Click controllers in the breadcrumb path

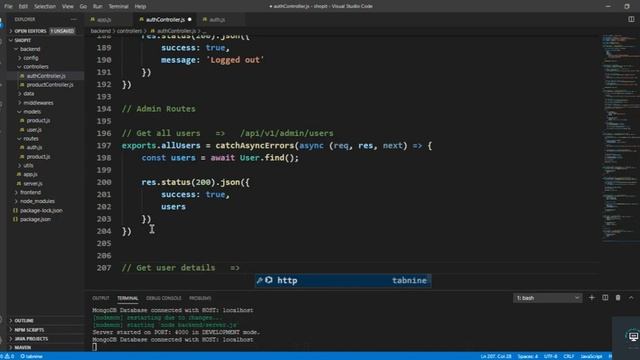pyautogui.click(x=129, y=31)
